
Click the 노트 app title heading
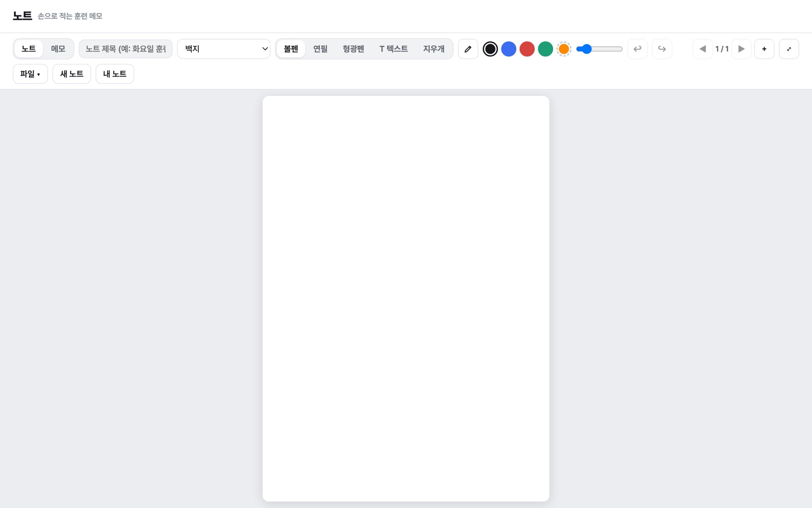[x=22, y=16]
